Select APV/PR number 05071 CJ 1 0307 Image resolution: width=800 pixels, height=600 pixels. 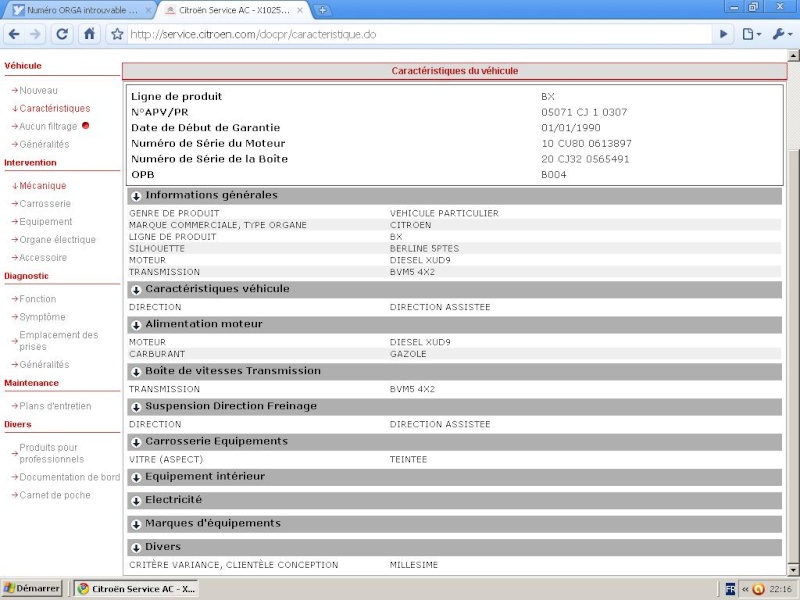584,112
